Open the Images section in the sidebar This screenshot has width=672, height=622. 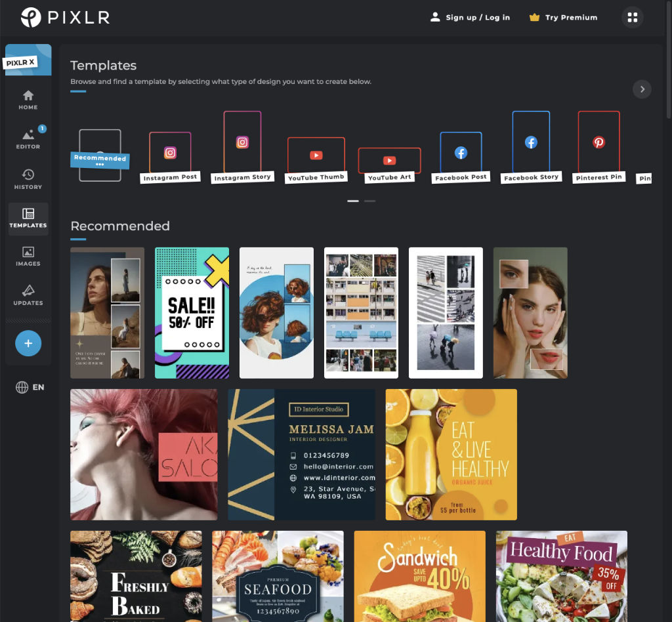[x=28, y=258]
